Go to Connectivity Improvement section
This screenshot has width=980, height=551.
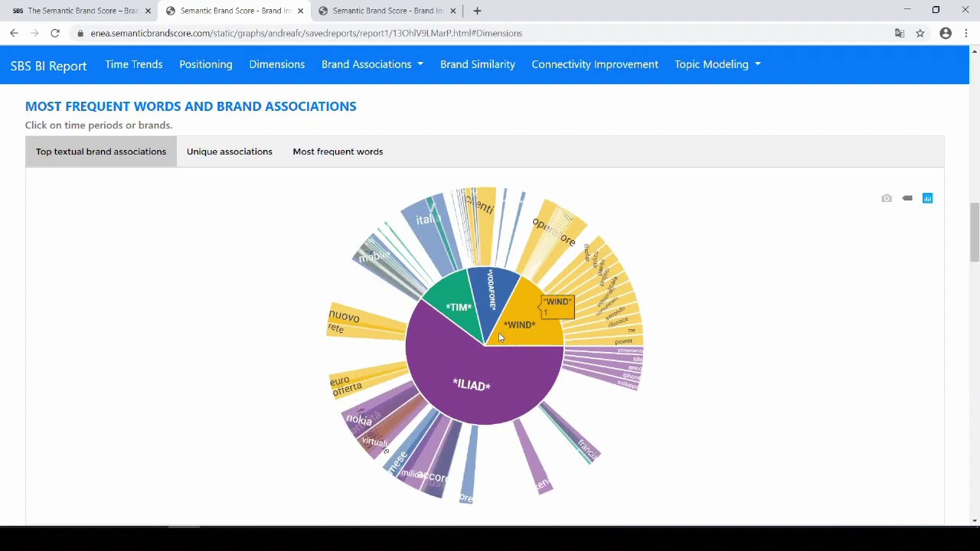point(595,64)
